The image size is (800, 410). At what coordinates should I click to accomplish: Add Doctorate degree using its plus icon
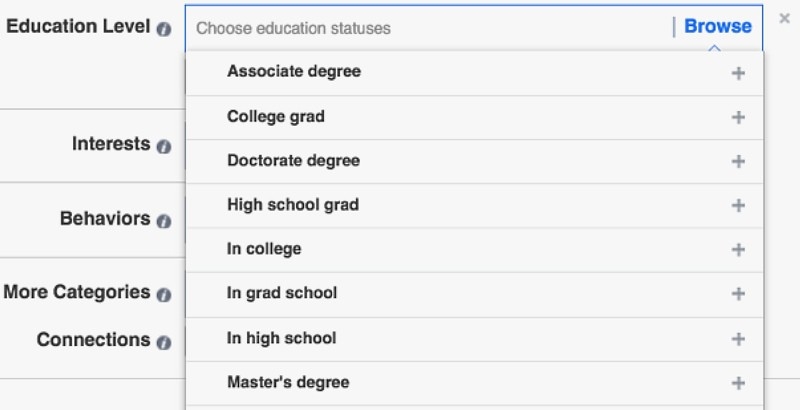[739, 161]
